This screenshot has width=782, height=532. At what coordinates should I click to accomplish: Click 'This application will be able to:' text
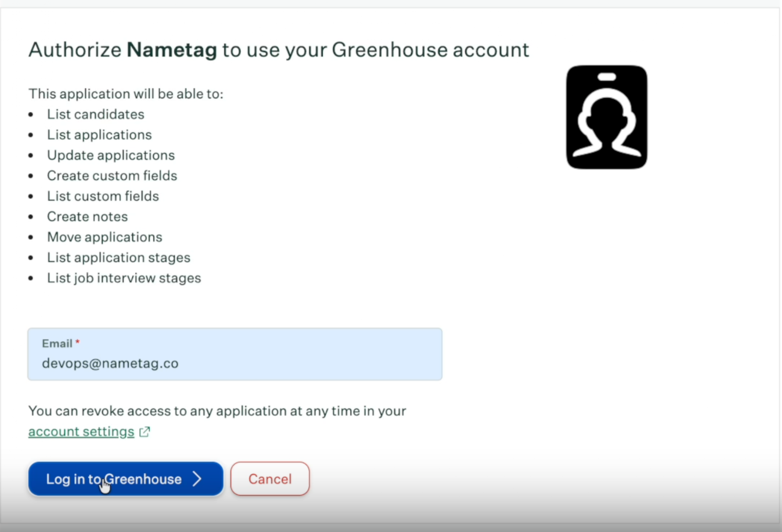click(126, 94)
